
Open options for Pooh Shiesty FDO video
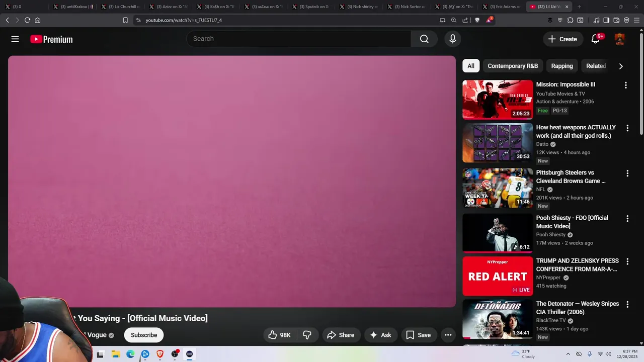[x=627, y=219]
